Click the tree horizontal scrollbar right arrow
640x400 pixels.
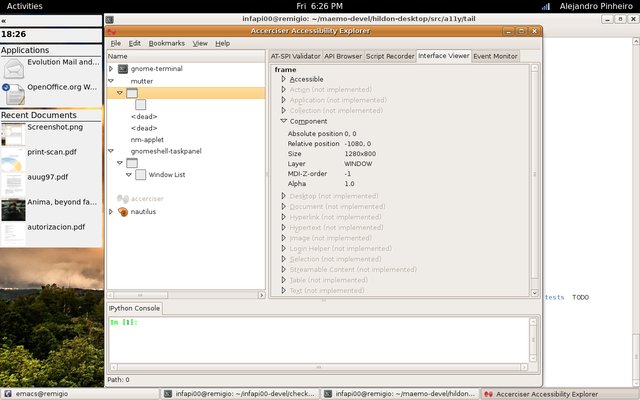coord(262,295)
